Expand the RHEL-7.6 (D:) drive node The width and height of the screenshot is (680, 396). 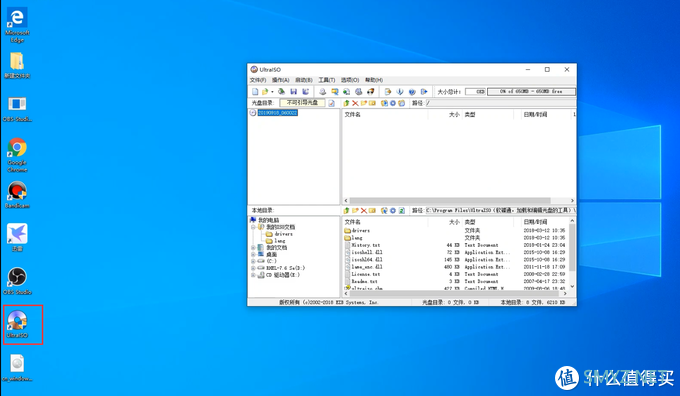(x=253, y=268)
